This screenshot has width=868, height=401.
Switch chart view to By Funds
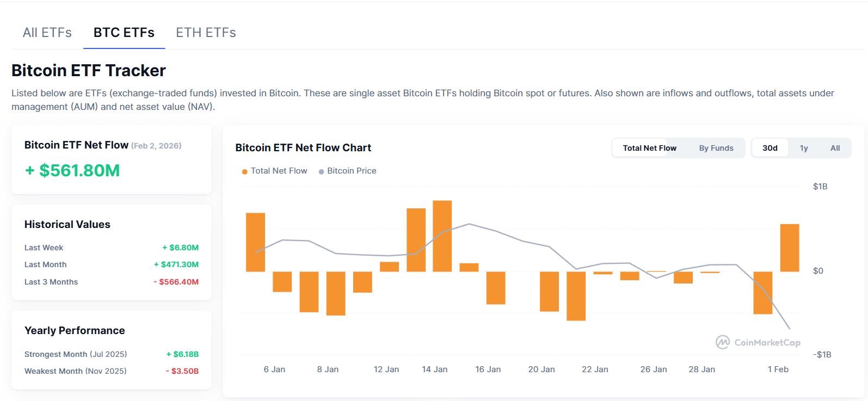(x=716, y=148)
